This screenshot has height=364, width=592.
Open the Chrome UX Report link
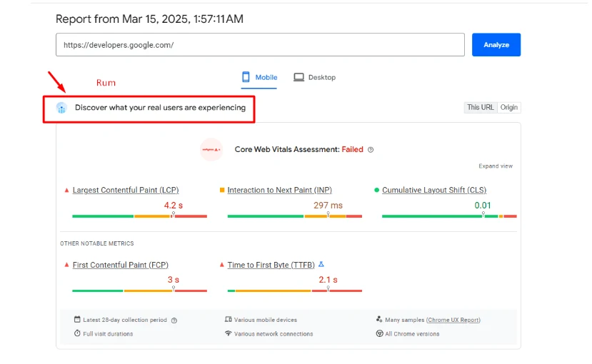pyautogui.click(x=453, y=320)
